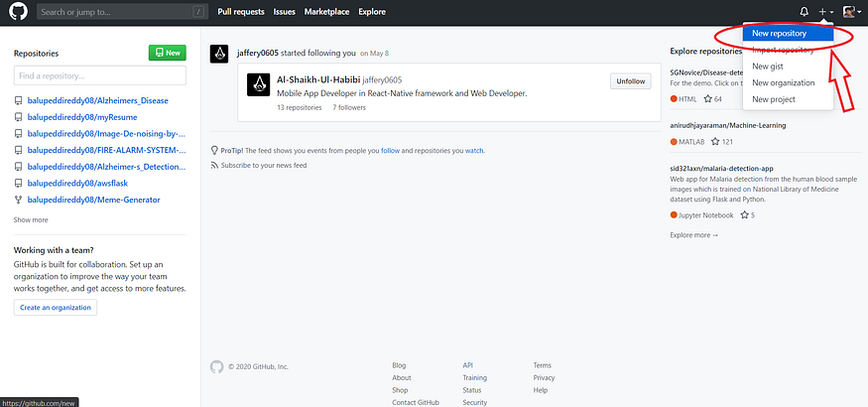The height and width of the screenshot is (407, 868).
Task: Click the follow link in ProTip
Action: (390, 151)
